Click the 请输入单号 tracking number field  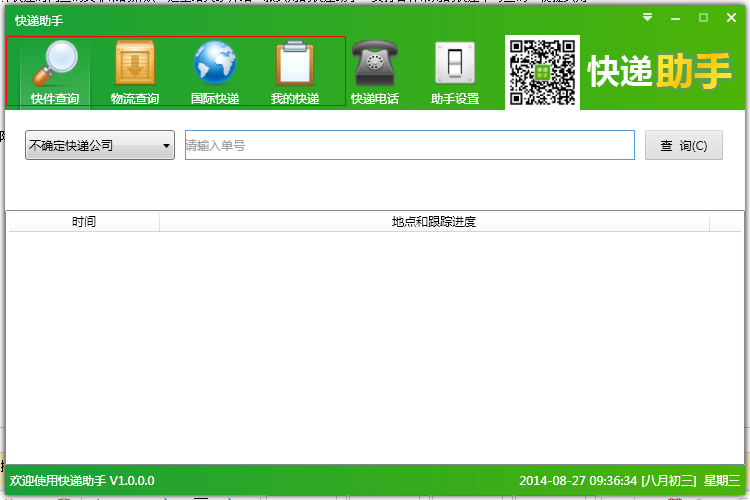tap(410, 145)
